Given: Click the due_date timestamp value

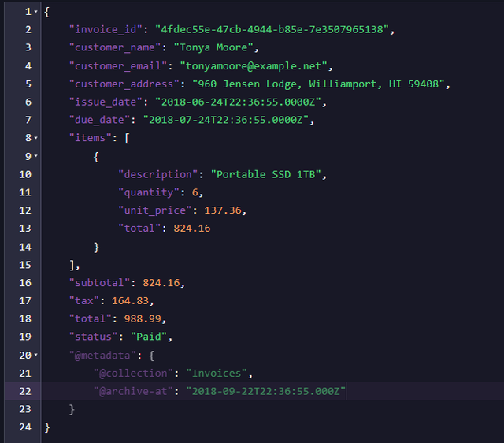Looking at the screenshot, I should tap(228, 121).
